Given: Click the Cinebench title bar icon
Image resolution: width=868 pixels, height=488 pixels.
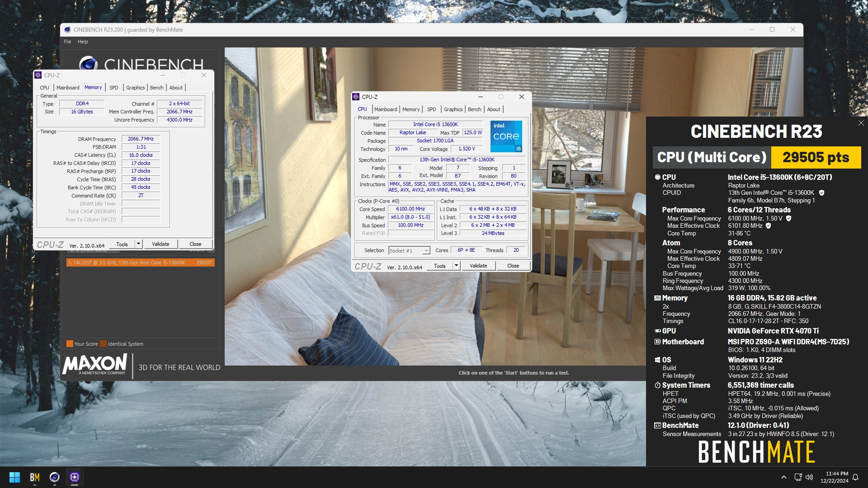Looking at the screenshot, I should [67, 30].
